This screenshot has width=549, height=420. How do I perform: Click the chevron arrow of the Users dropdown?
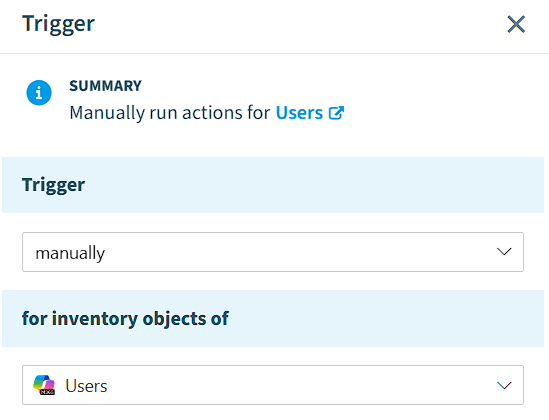[x=504, y=385]
